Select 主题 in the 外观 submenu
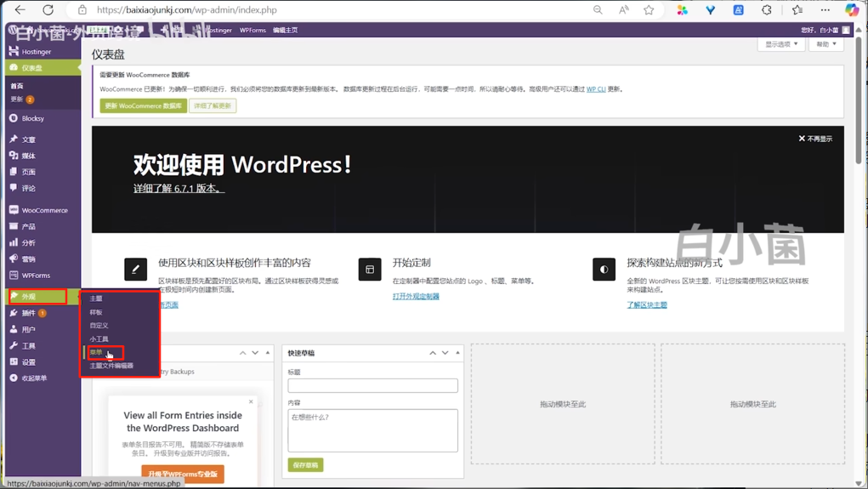This screenshot has height=489, width=868. point(96,299)
